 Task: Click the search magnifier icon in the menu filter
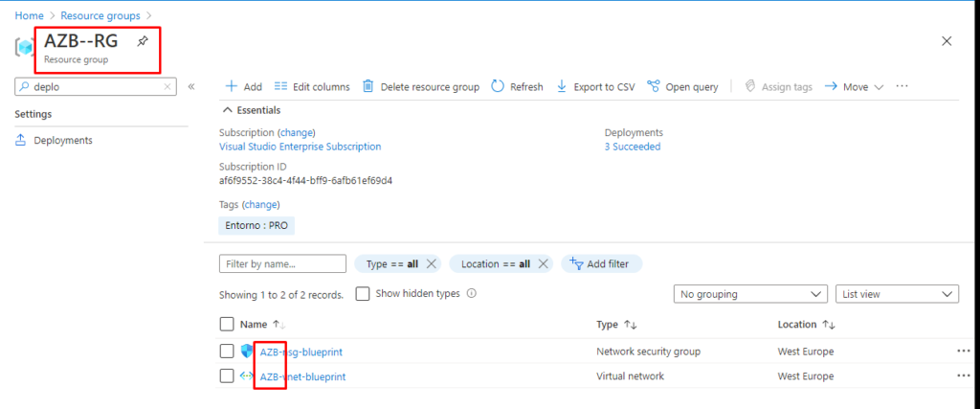coord(24,87)
